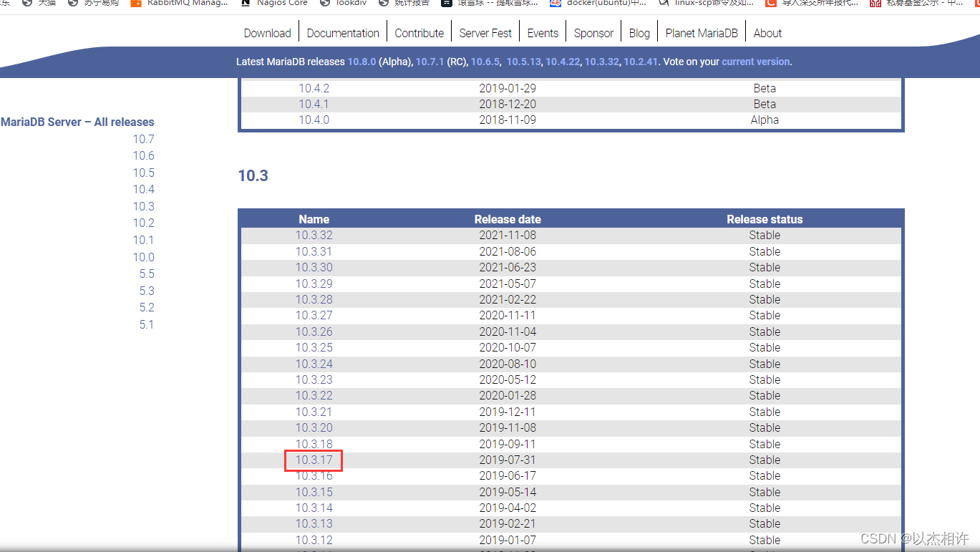This screenshot has width=980, height=552.
Task: Open the 10.2.41 link in banner
Action: tap(641, 62)
